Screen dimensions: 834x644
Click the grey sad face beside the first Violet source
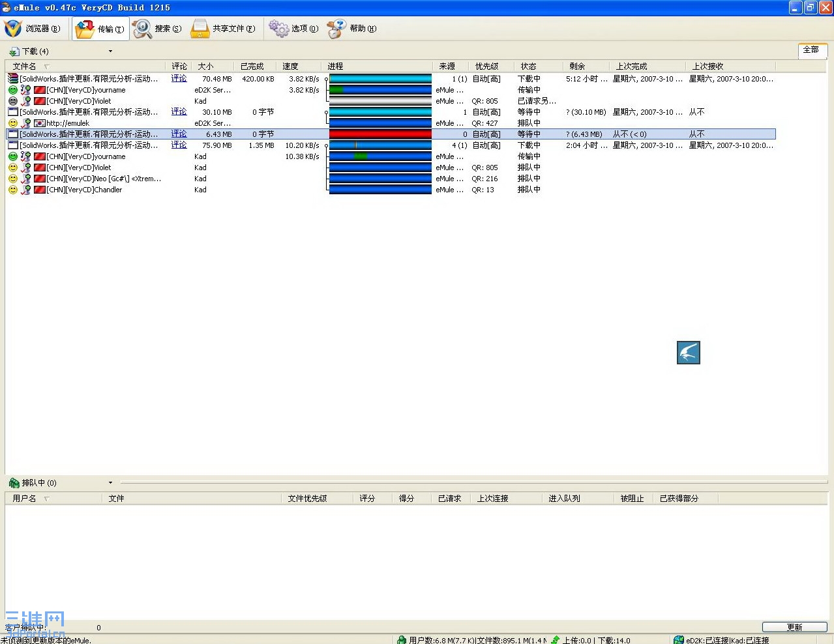pyautogui.click(x=12, y=101)
